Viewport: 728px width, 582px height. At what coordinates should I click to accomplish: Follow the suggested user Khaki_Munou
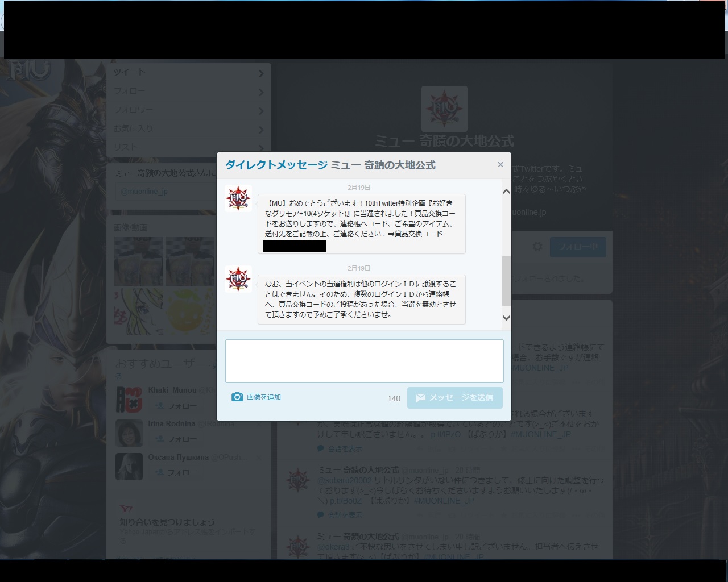(175, 406)
